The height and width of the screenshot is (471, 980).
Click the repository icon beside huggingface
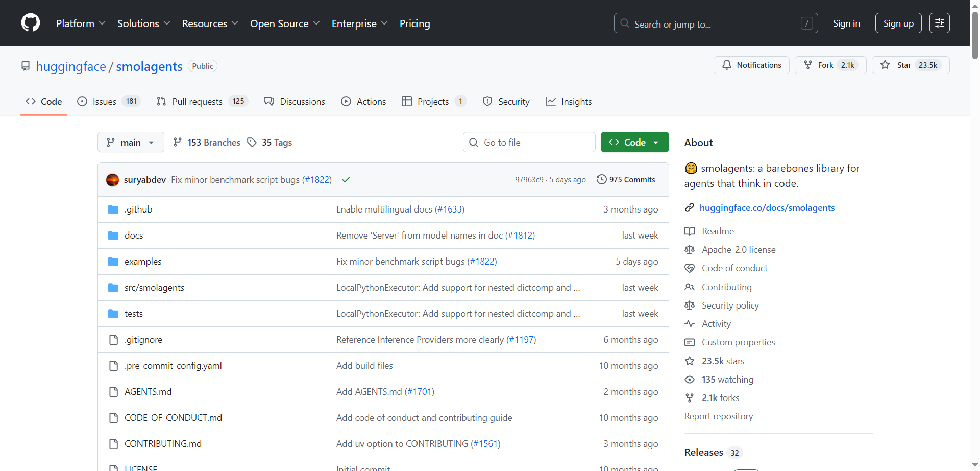(26, 66)
